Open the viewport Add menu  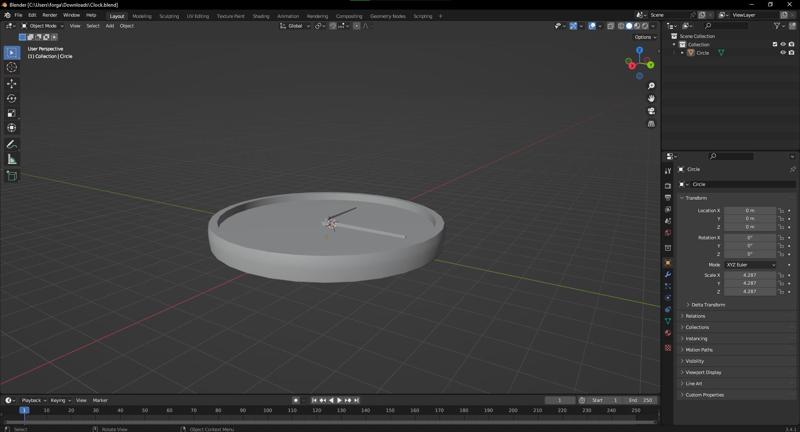[110, 26]
